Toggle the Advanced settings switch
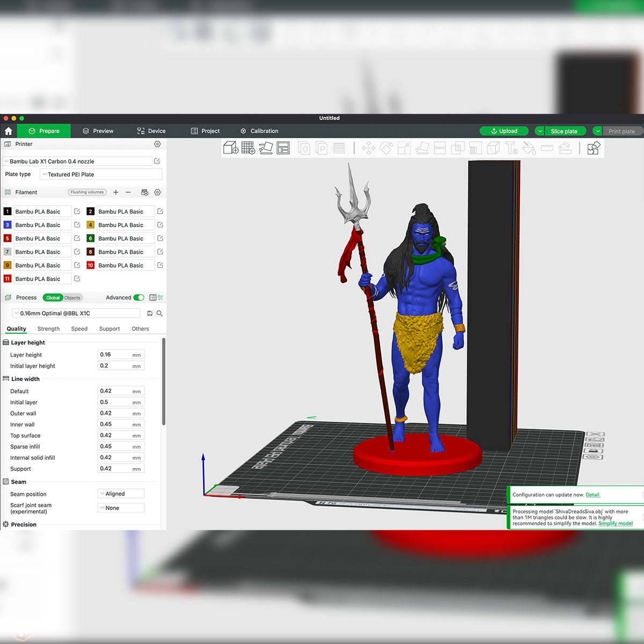 click(139, 297)
